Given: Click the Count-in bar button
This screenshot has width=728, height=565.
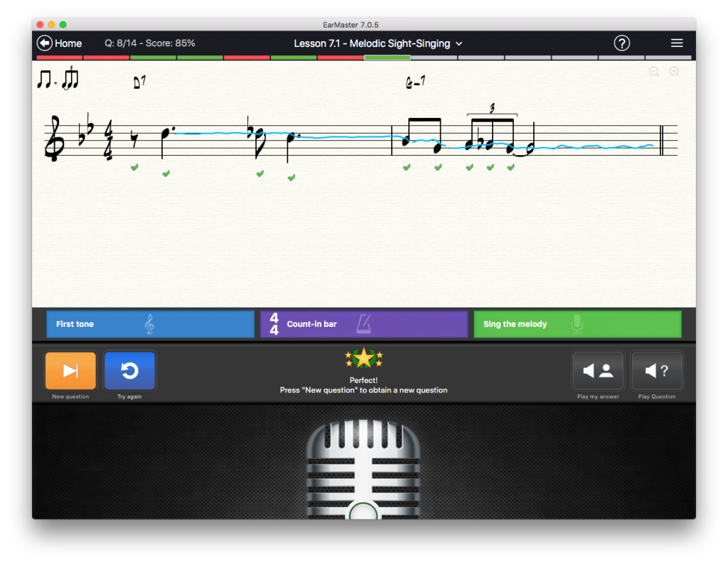Looking at the screenshot, I should click(x=363, y=324).
